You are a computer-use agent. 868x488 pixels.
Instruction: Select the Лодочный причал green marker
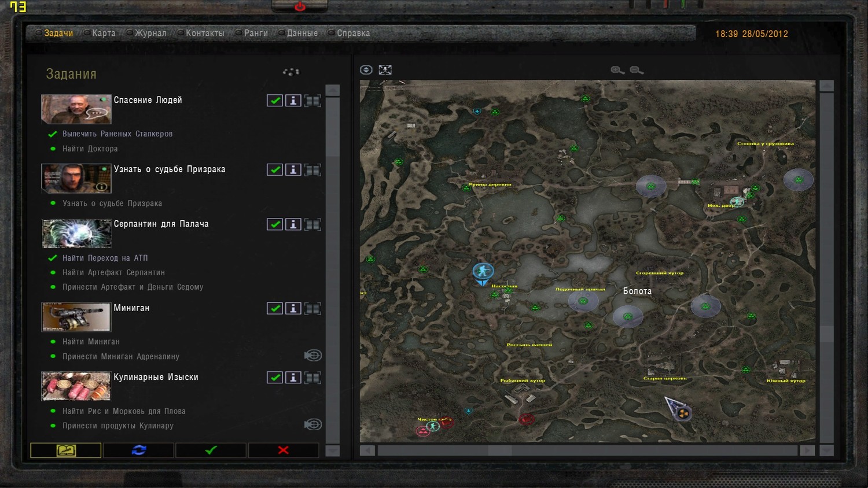[x=583, y=301]
